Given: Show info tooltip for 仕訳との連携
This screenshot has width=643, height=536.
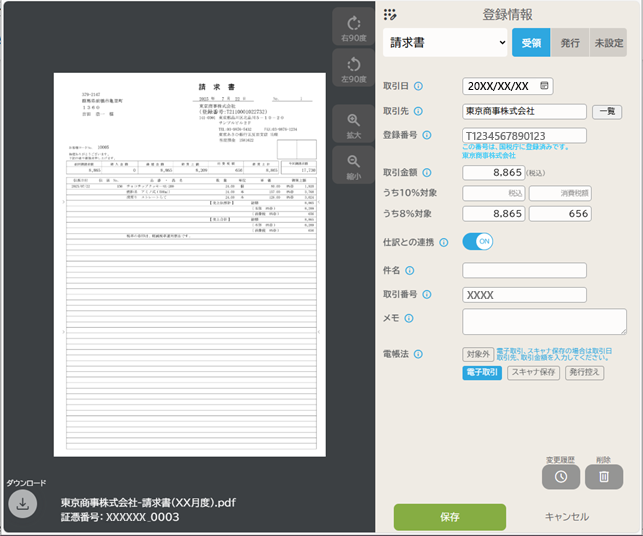Looking at the screenshot, I should pyautogui.click(x=444, y=242).
